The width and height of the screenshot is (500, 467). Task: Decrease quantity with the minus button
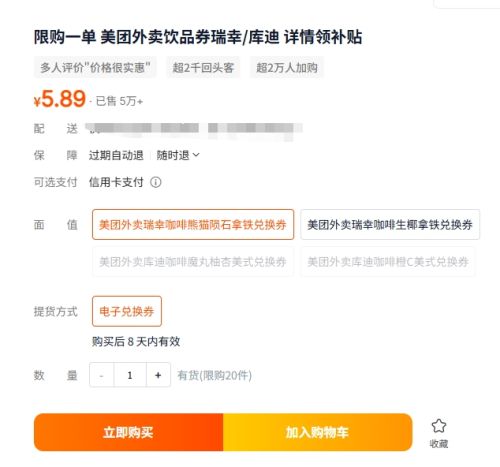(101, 375)
